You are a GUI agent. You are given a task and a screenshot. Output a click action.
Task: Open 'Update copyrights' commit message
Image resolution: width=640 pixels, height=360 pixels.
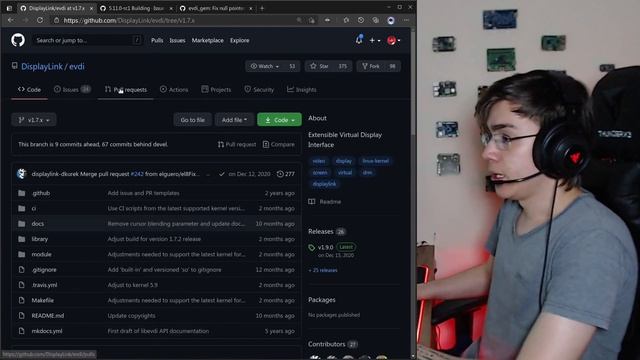(x=131, y=316)
